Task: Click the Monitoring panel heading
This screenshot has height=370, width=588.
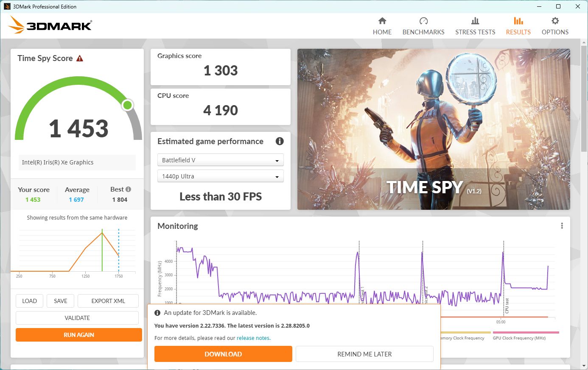Action: (x=178, y=226)
